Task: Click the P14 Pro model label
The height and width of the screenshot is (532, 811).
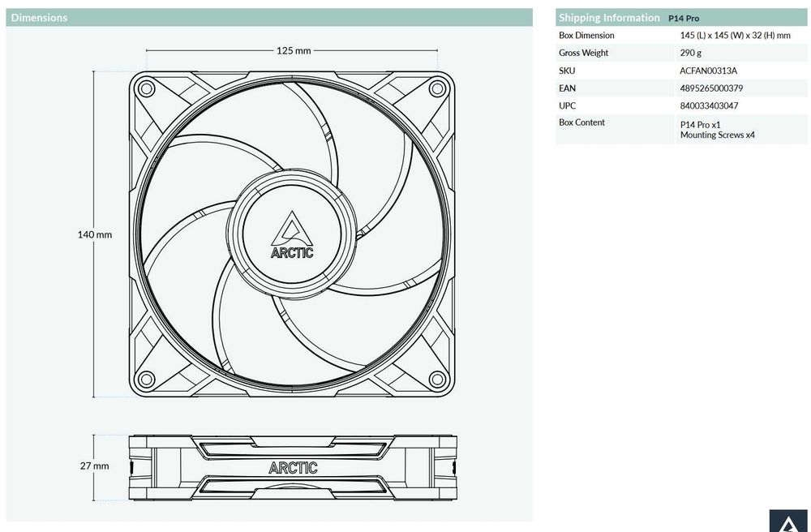Action: tap(683, 19)
